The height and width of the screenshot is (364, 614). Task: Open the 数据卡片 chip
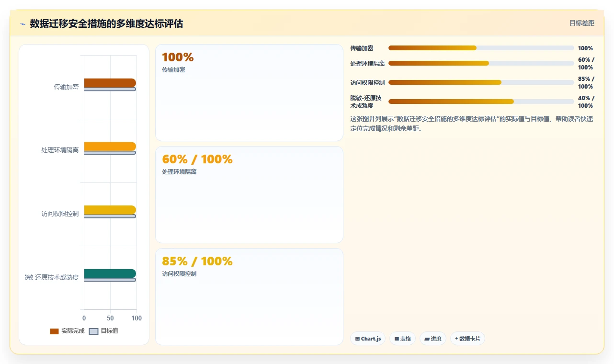(467, 339)
